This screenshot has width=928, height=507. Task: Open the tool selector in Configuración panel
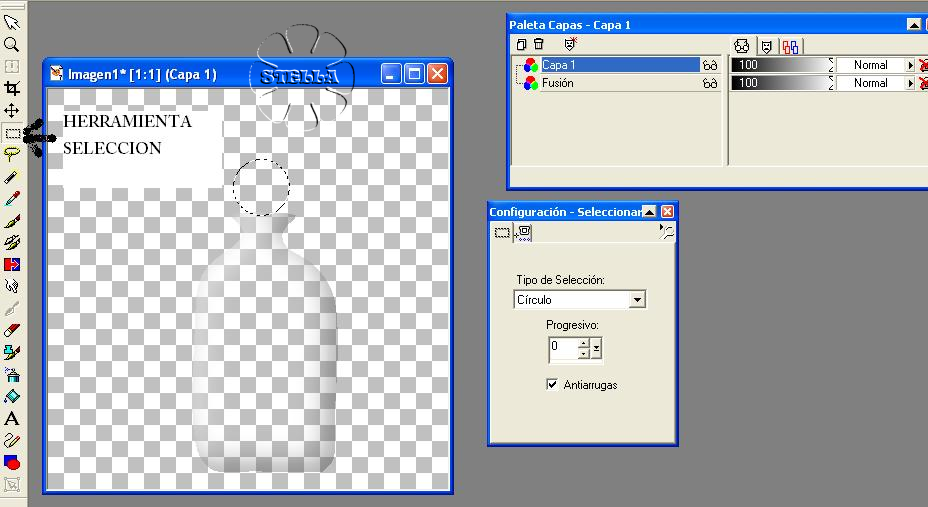click(667, 232)
